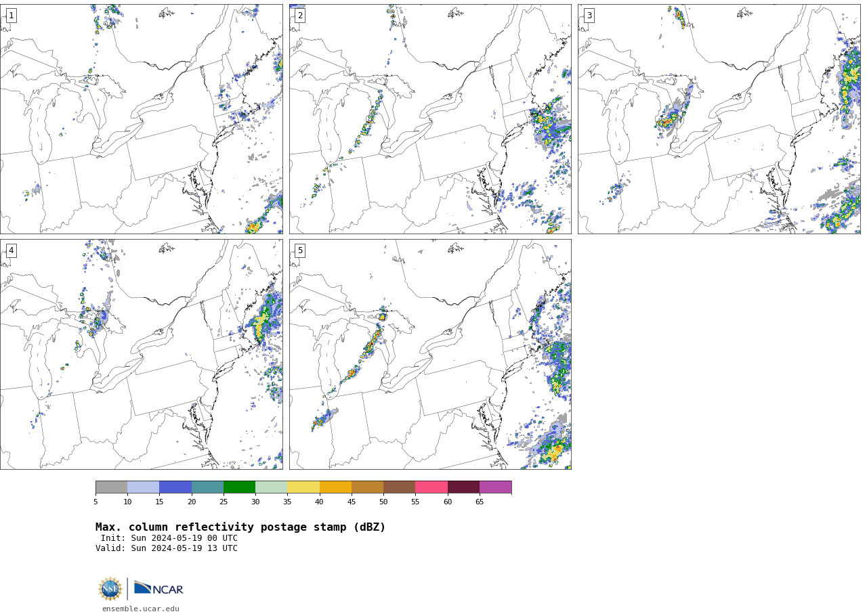Click the tan-brown 45-50 dBZ swatch
The width and height of the screenshot is (867, 616).
click(367, 487)
